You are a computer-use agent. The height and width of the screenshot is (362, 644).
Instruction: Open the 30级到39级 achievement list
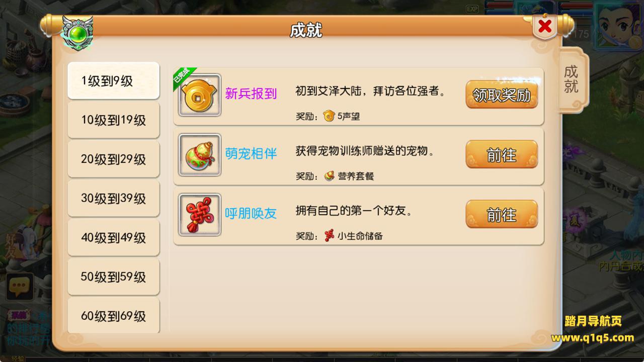click(x=114, y=199)
